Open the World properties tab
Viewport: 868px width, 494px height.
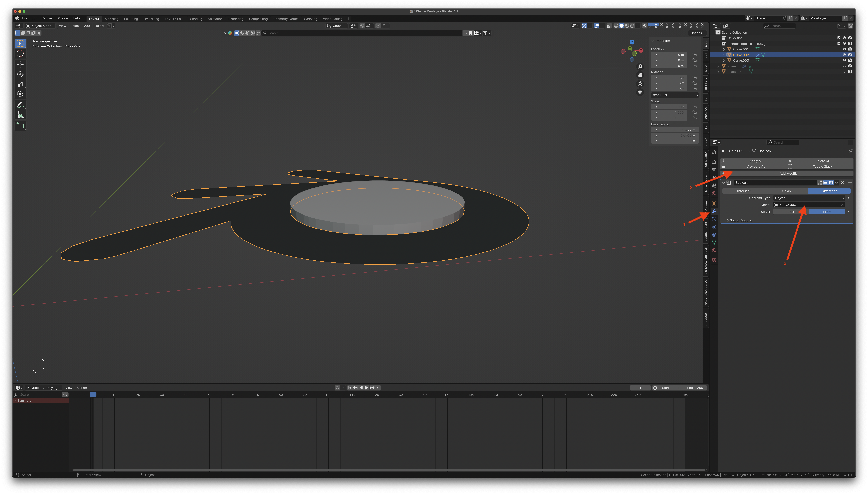click(x=714, y=193)
